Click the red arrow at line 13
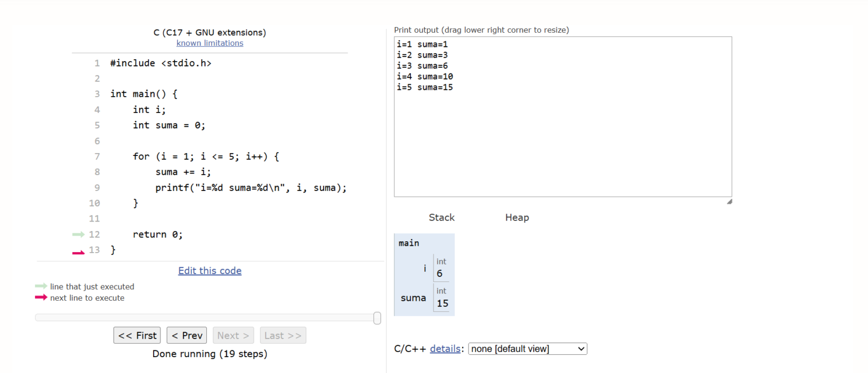 click(x=79, y=252)
